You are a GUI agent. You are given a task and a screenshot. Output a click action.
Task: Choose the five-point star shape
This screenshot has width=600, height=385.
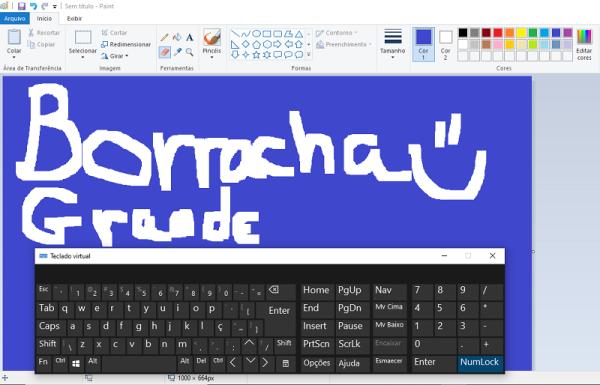(x=256, y=55)
